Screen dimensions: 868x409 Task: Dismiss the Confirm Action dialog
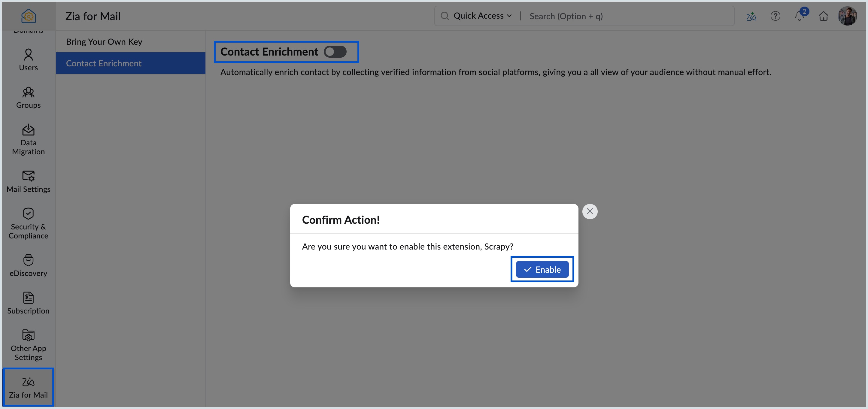point(590,211)
